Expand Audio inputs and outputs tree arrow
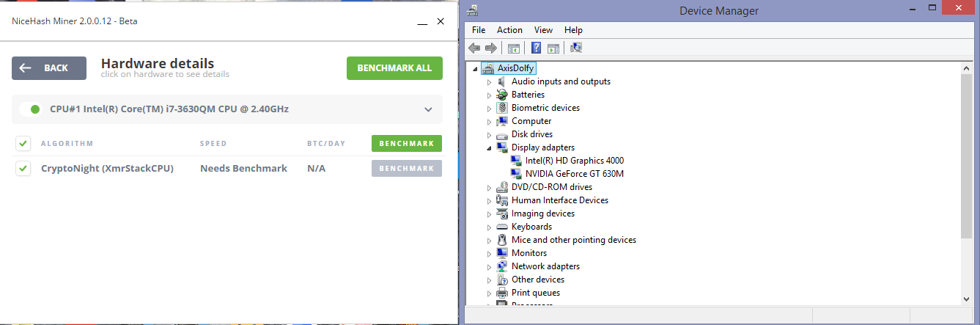 tap(490, 81)
